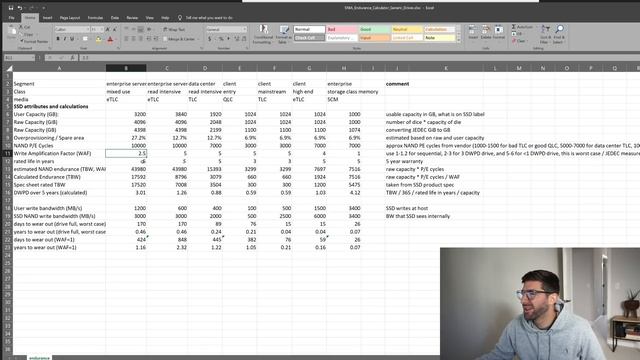Redo the last action
The width and height of the screenshot is (640, 360).
pos(31,8)
